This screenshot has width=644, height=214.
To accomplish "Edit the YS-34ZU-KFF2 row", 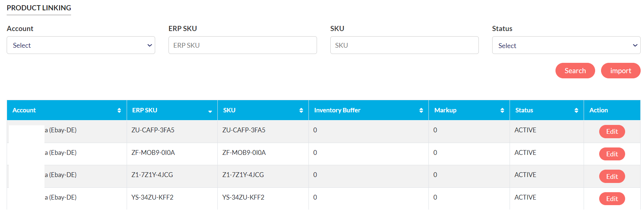I will pyautogui.click(x=612, y=199).
